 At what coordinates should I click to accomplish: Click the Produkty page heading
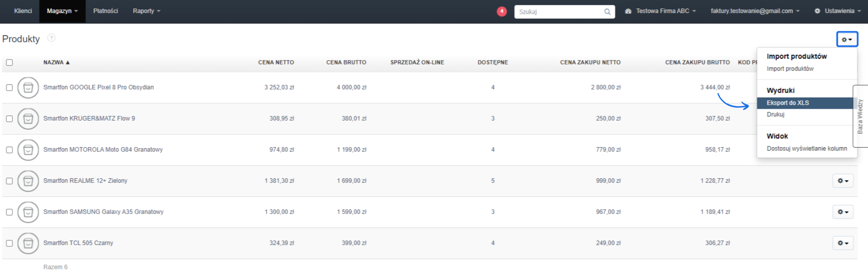21,39
